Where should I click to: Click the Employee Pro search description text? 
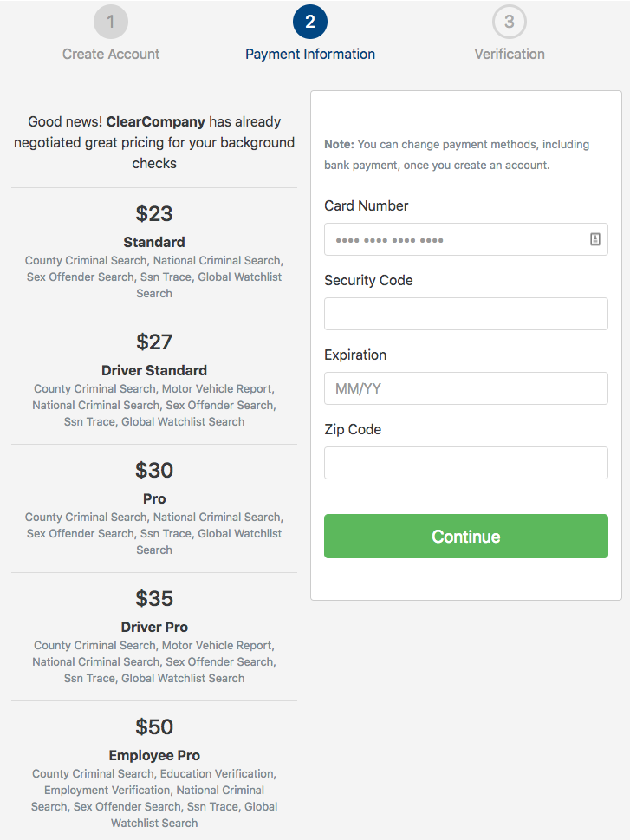coord(154,798)
